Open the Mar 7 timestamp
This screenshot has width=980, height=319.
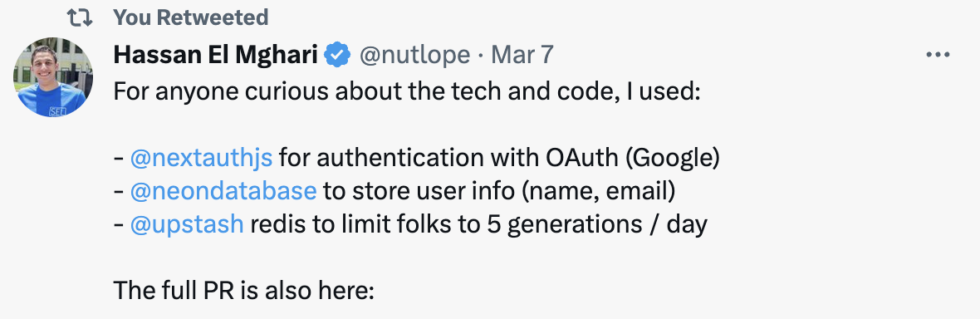coord(522,55)
